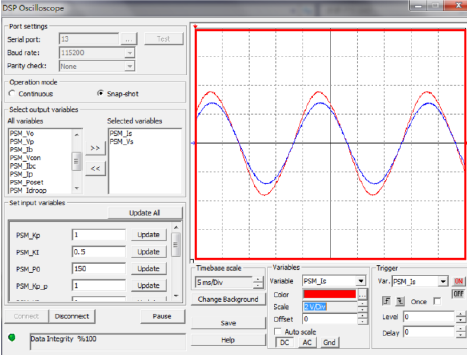The width and height of the screenshot is (467, 360).
Task: Remove variable with << arrow button
Action: pyautogui.click(x=95, y=168)
